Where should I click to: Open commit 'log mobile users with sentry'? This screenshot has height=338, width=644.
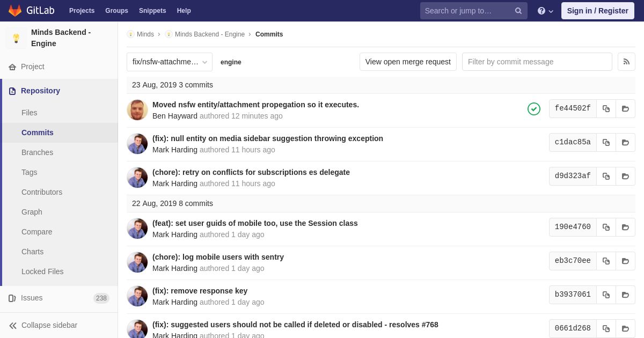click(x=218, y=257)
